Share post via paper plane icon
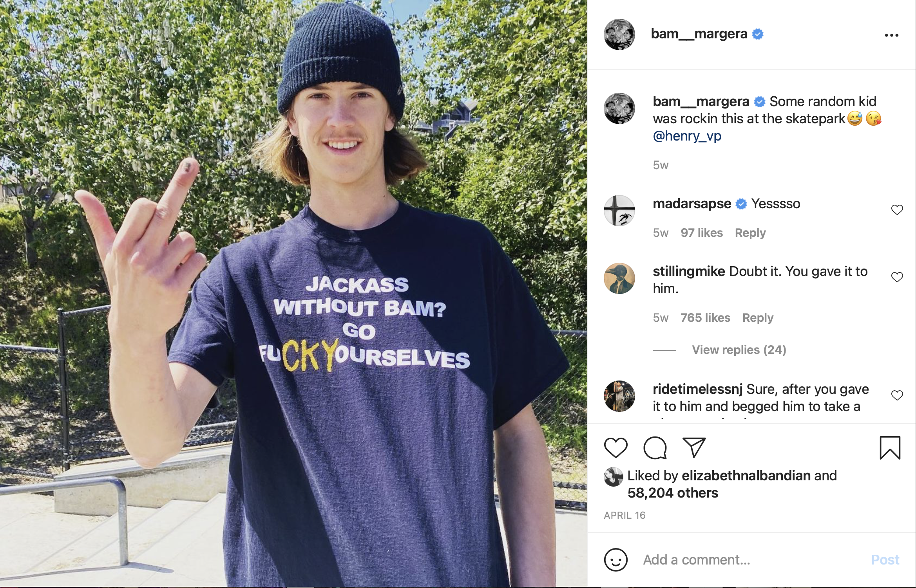This screenshot has width=916, height=588. coord(694,447)
